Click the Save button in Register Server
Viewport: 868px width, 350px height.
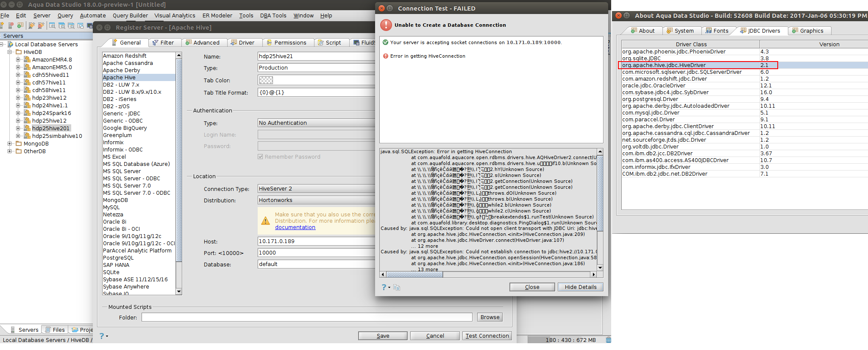(383, 336)
